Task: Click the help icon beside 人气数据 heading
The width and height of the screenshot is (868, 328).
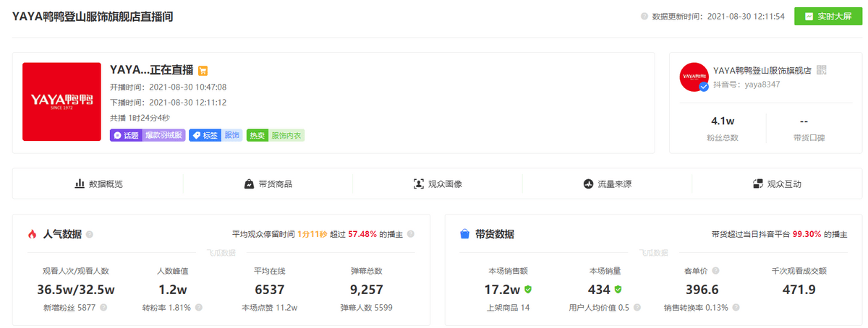Action: click(90, 234)
